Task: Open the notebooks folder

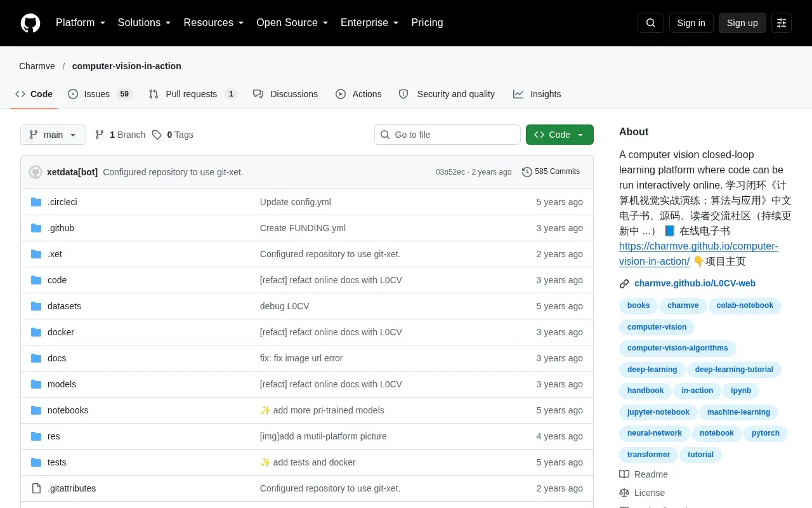Action: click(68, 410)
